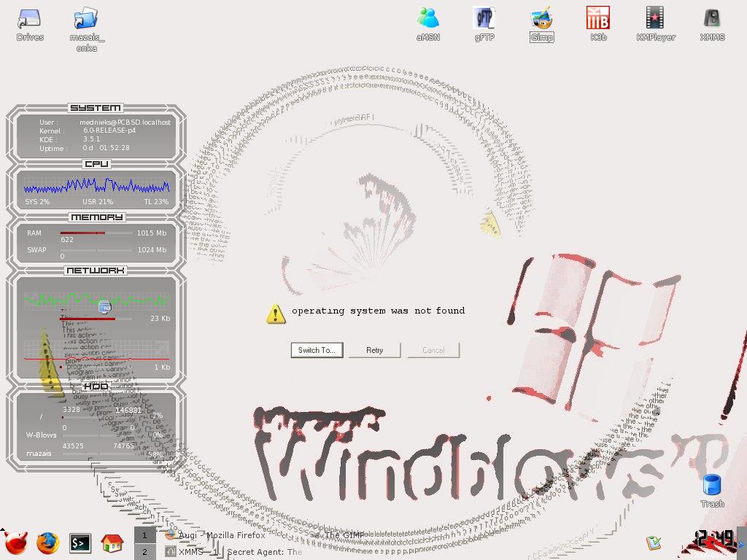Click the user text mednieks@PCBSD.localhost

click(125, 122)
